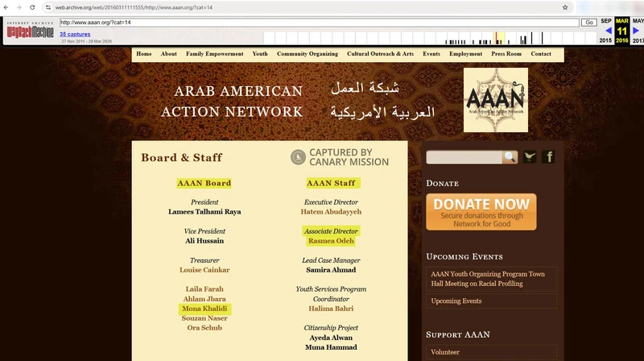Screen dimensions: 644x361
Task: Open the Hatem Abudayyeh link
Action: [x=331, y=212]
